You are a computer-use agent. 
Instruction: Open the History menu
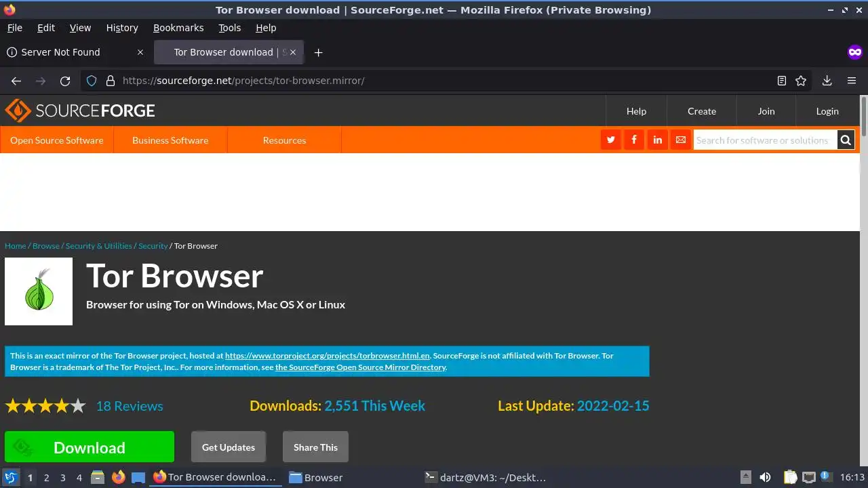122,28
